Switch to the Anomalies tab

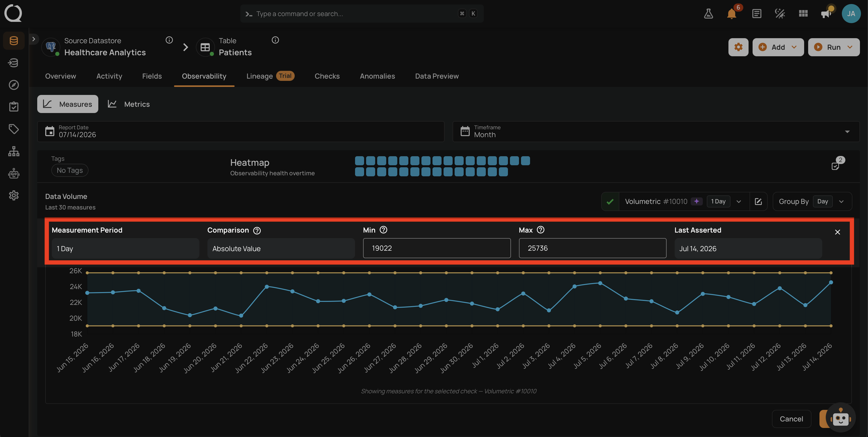pyautogui.click(x=377, y=76)
